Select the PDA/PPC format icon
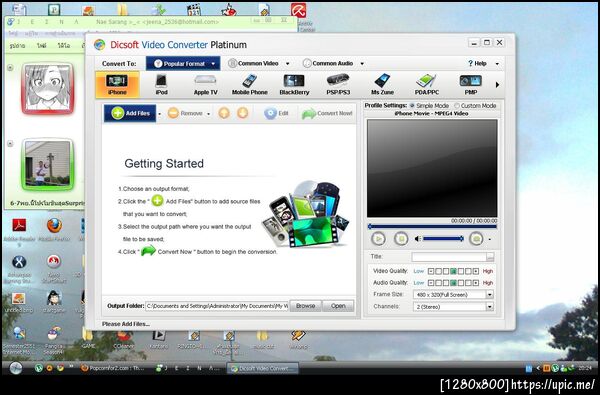 [x=426, y=85]
